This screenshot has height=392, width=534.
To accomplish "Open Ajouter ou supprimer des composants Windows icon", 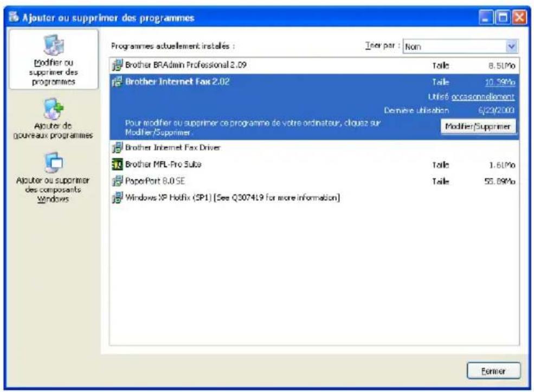I will 54,163.
